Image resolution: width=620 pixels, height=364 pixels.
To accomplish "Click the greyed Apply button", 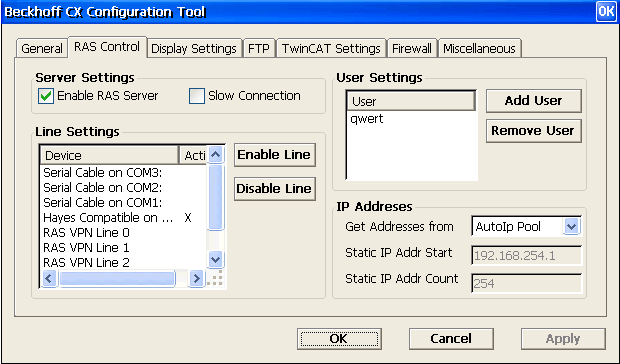I will click(563, 339).
